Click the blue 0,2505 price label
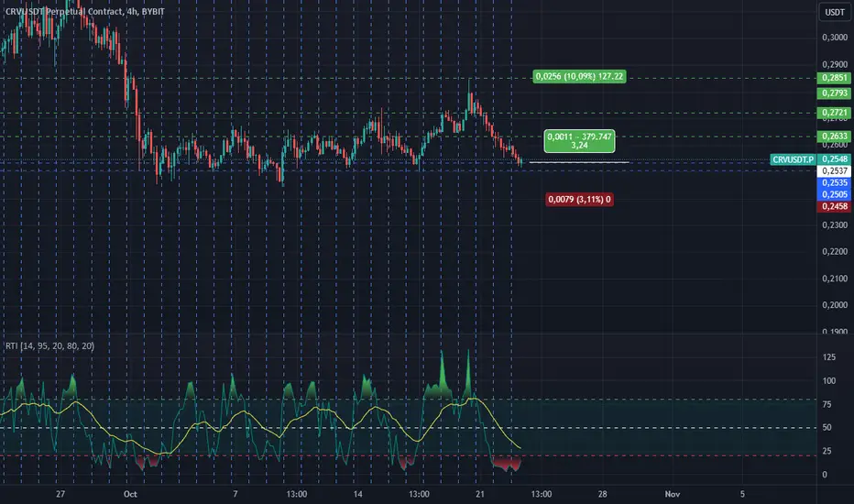The height and width of the screenshot is (504, 854). (x=835, y=194)
